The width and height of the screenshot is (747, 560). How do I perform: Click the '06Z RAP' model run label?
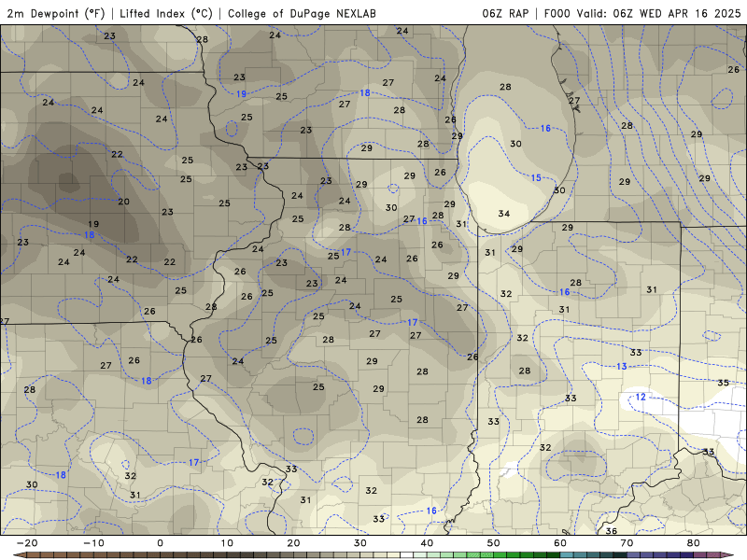coord(505,13)
